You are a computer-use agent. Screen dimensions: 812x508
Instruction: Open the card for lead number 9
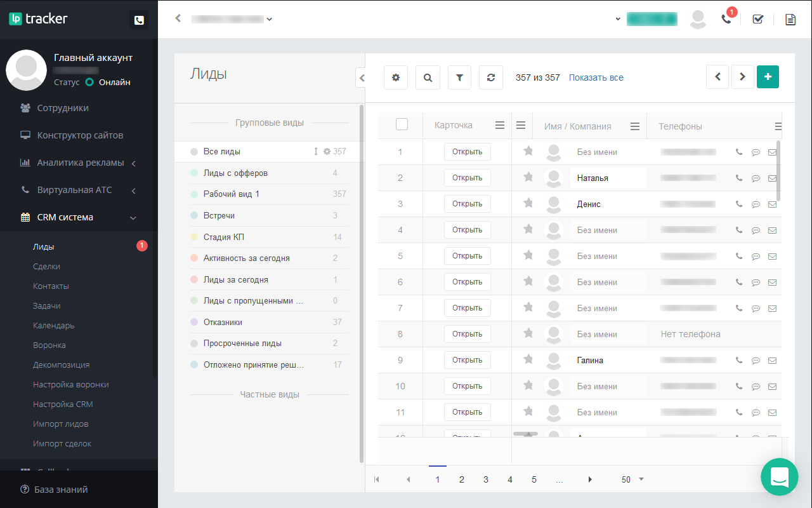(x=467, y=360)
